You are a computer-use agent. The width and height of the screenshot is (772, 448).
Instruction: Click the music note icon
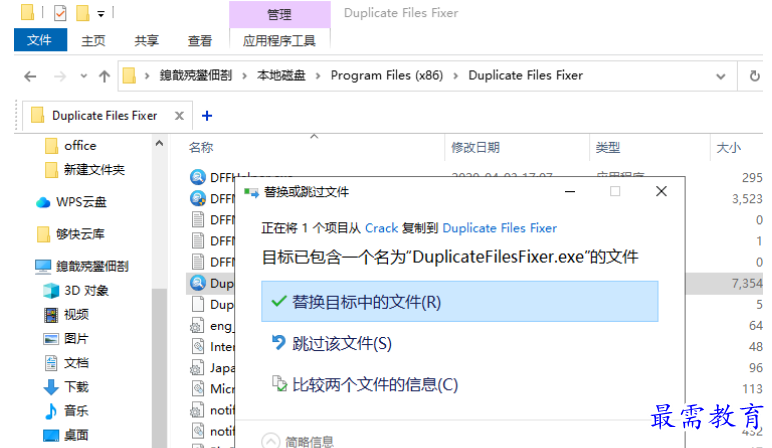pyautogui.click(x=51, y=411)
